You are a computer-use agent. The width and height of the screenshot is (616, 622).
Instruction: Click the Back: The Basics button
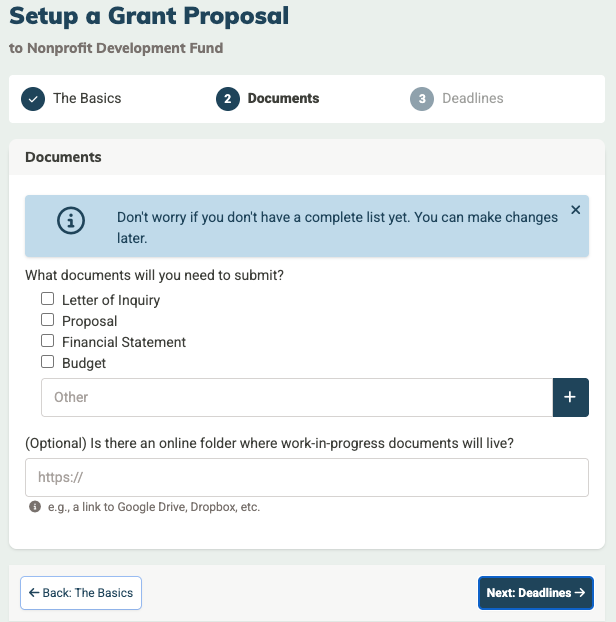pyautogui.click(x=81, y=593)
